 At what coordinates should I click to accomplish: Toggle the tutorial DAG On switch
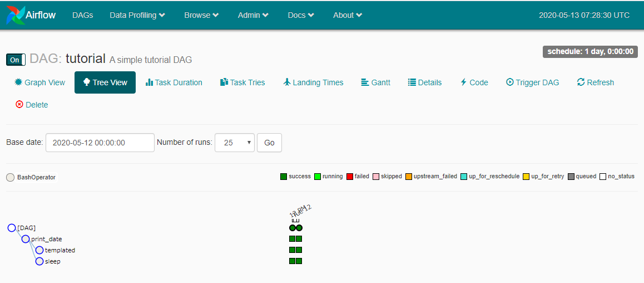click(x=16, y=60)
